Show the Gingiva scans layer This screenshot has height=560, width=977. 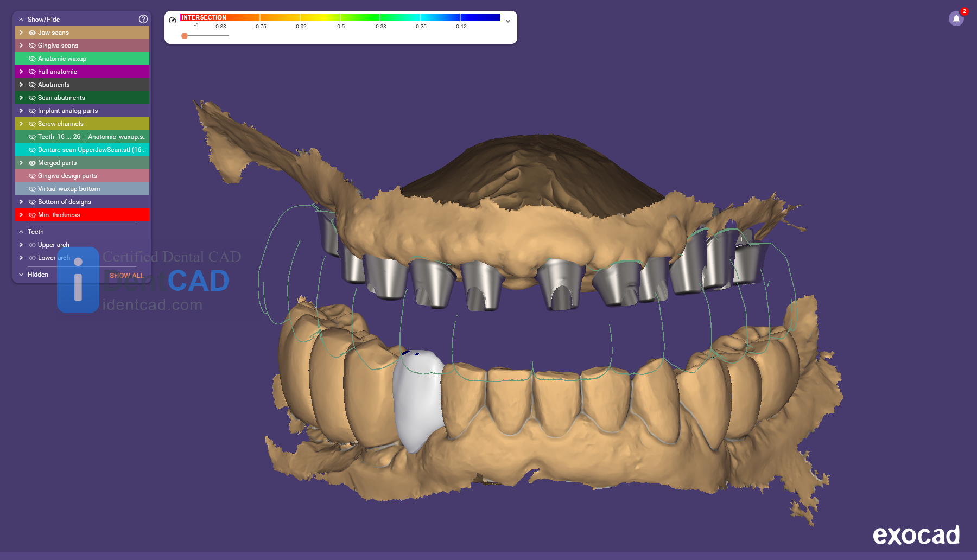pyautogui.click(x=32, y=46)
